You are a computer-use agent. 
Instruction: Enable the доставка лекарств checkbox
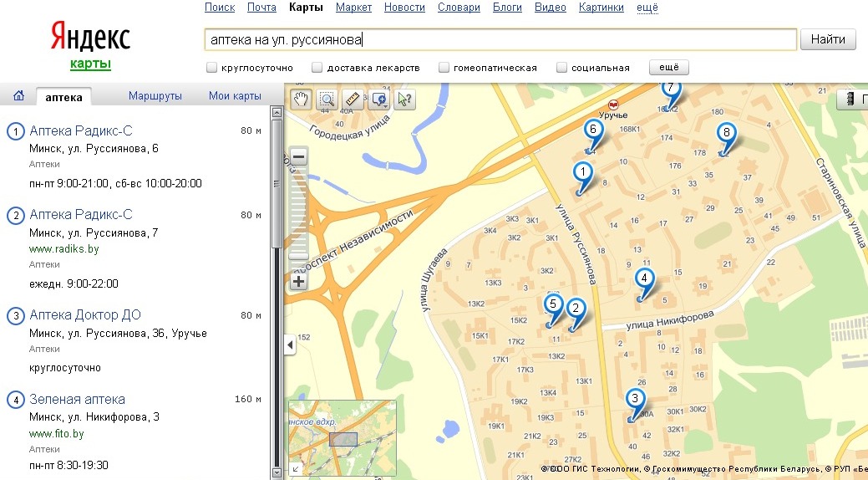tap(317, 68)
